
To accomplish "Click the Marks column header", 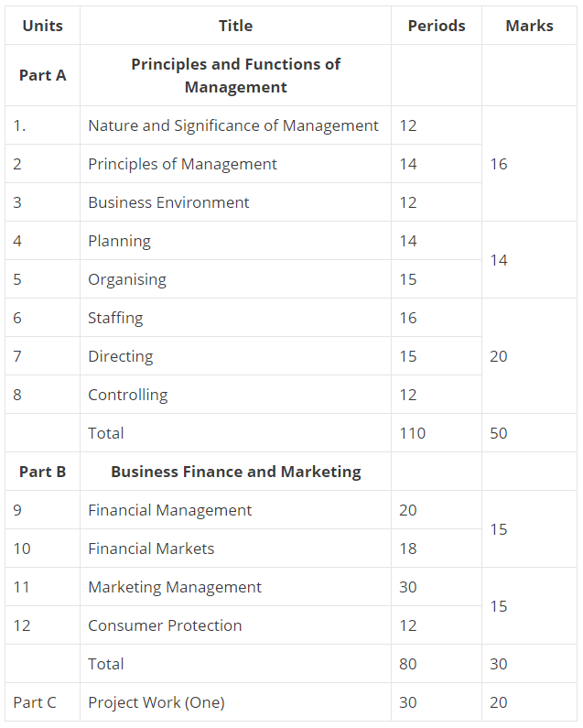I will click(x=529, y=26).
